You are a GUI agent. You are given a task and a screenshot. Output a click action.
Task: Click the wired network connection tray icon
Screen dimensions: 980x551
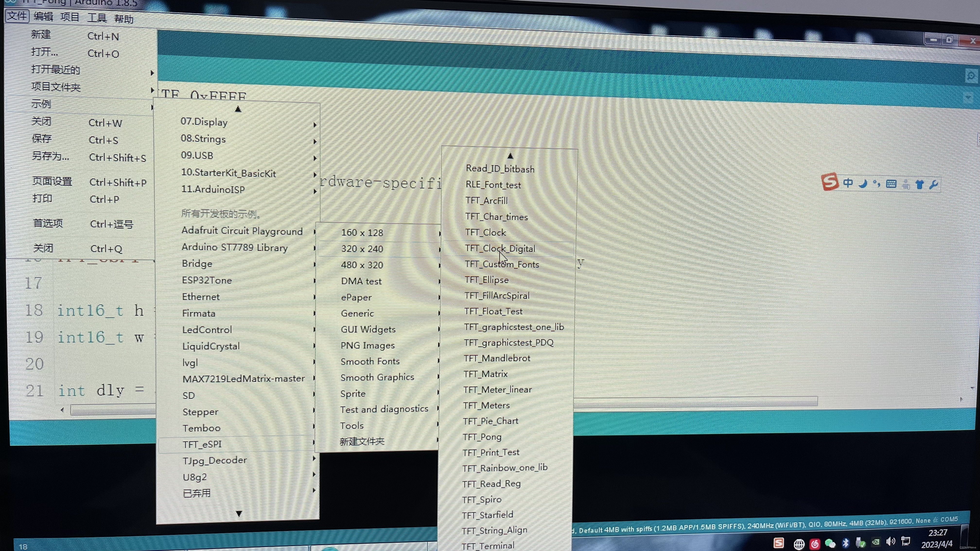click(x=906, y=541)
